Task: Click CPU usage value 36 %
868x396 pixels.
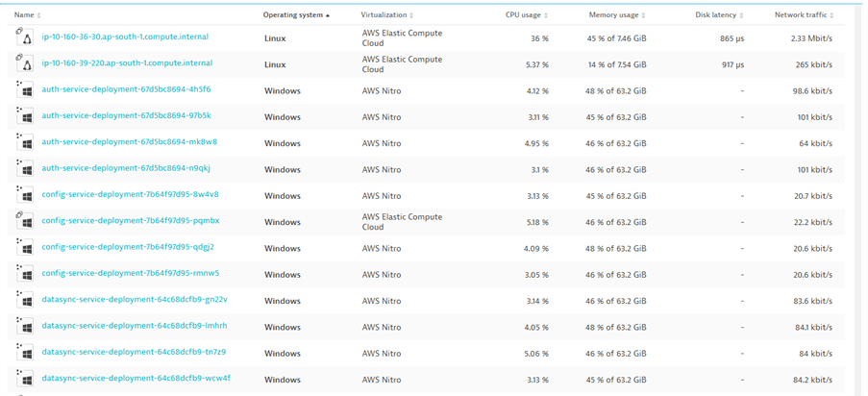Action: pos(538,38)
